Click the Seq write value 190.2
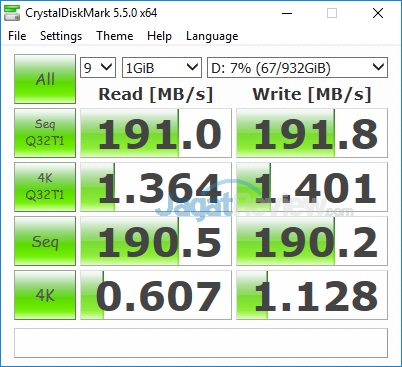402x367 pixels. tap(312, 241)
